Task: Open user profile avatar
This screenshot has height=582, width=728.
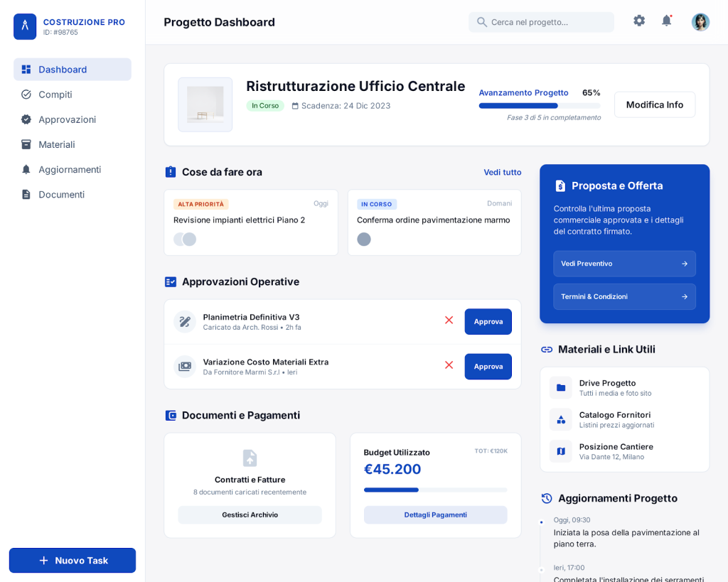Action: tap(700, 22)
